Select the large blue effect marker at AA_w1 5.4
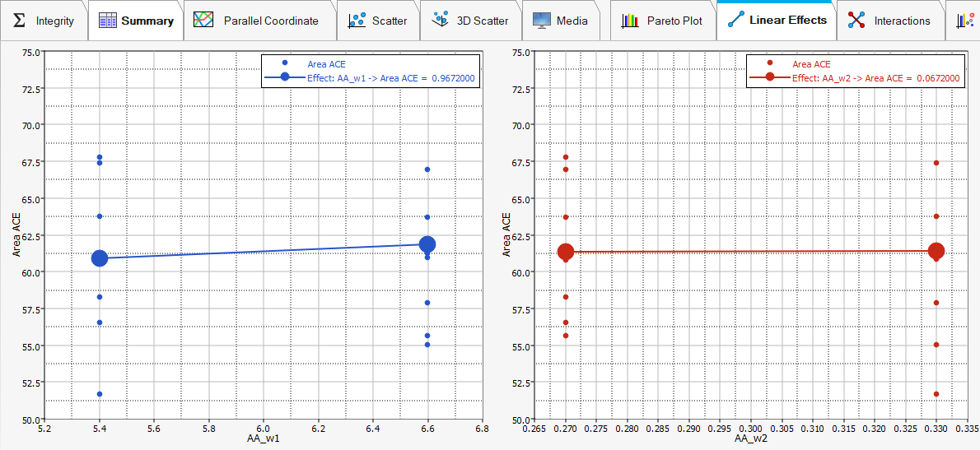This screenshot has height=450, width=980. click(x=100, y=258)
